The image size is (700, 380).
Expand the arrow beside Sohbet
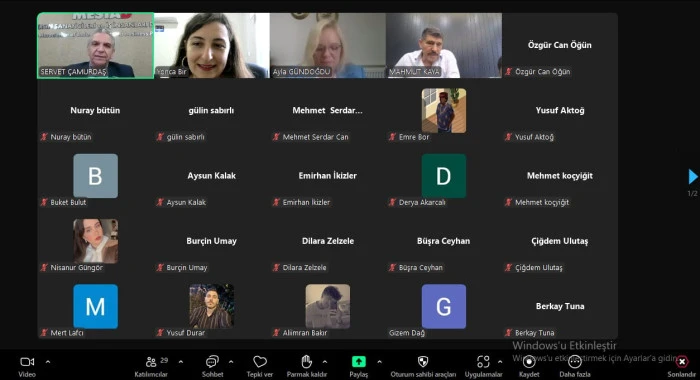(x=231, y=362)
